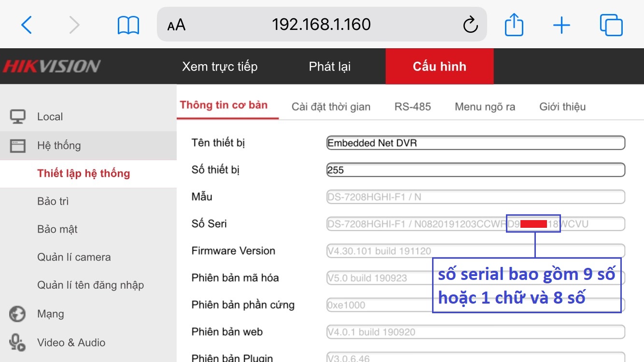Select the Hệ thống window icon
This screenshot has height=362, width=644.
point(18,146)
